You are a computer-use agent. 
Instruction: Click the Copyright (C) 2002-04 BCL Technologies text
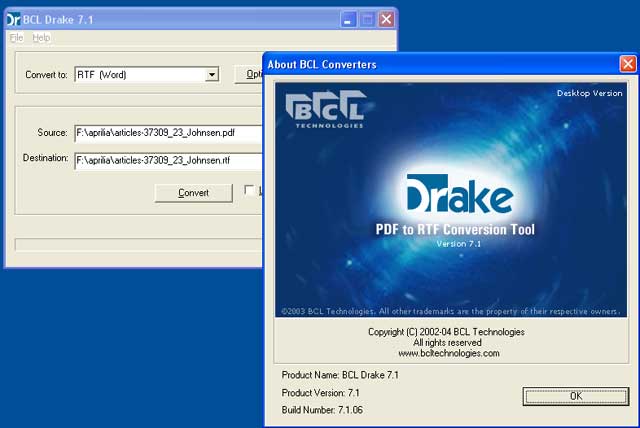[446, 332]
